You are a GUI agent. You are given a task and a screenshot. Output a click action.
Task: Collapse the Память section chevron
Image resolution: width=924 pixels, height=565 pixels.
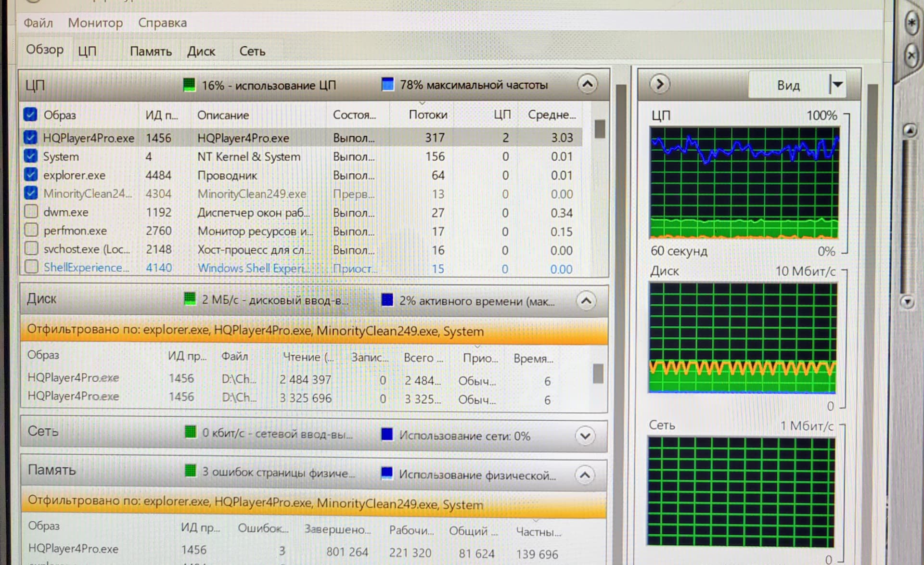coord(585,475)
